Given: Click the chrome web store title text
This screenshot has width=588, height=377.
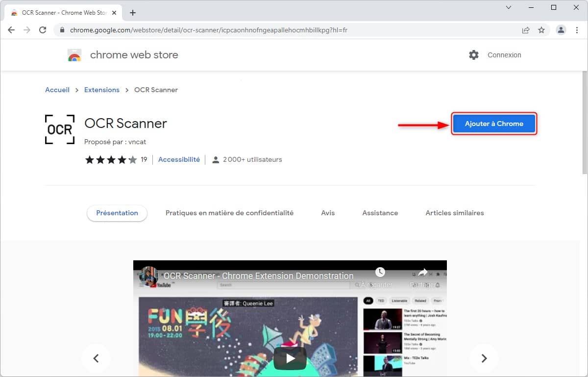Looking at the screenshot, I should 134,55.
